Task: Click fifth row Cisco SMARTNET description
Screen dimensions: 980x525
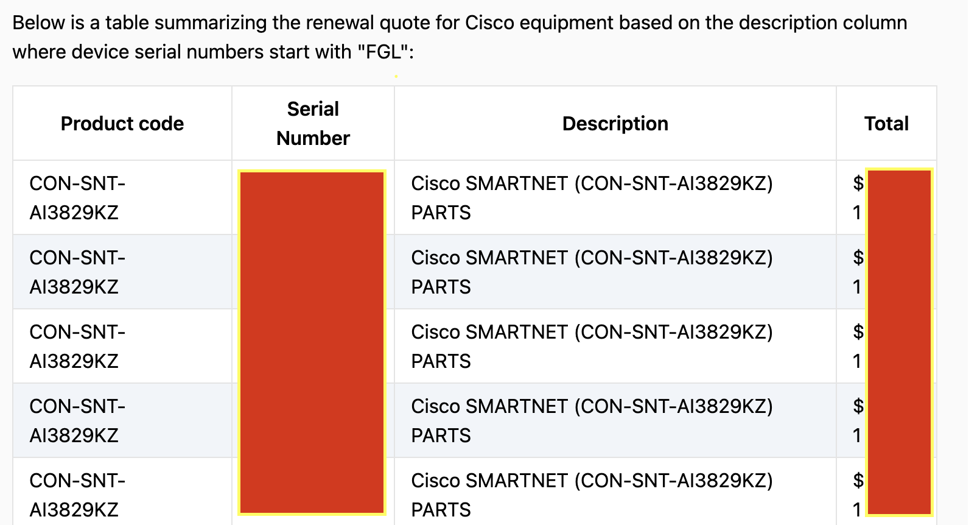Action: [x=592, y=495]
